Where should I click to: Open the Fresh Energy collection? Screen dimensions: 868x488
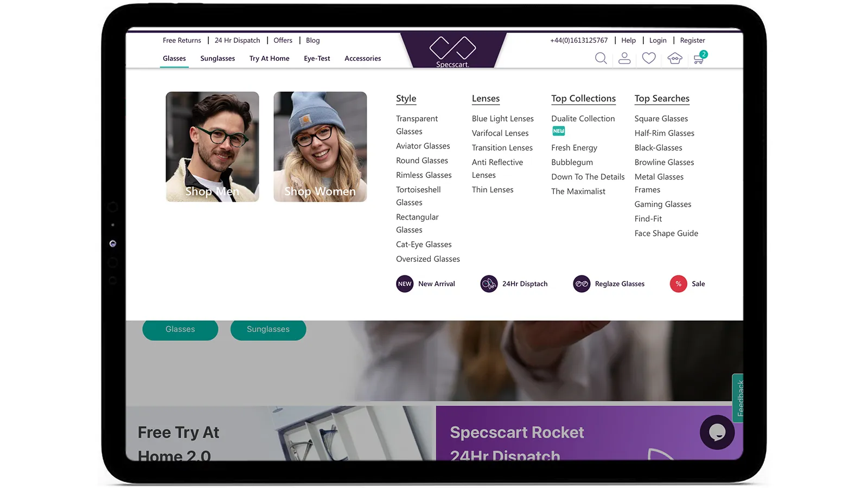point(574,148)
